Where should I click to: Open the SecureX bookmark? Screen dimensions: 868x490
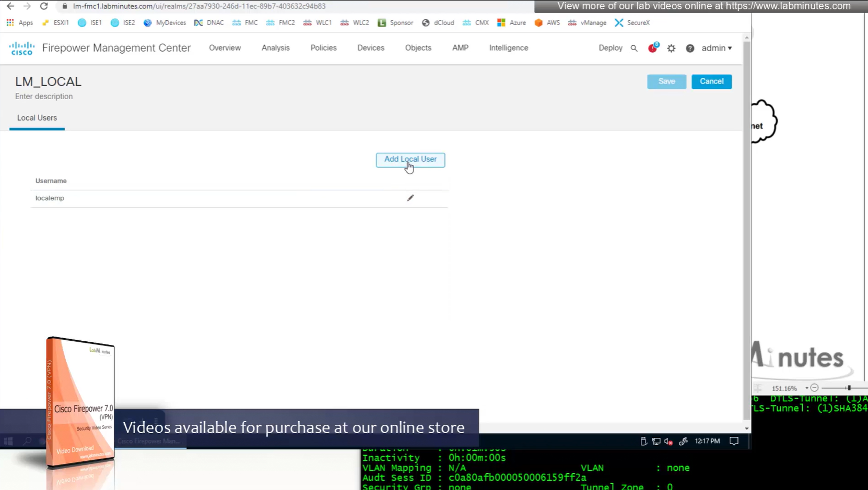point(632,22)
